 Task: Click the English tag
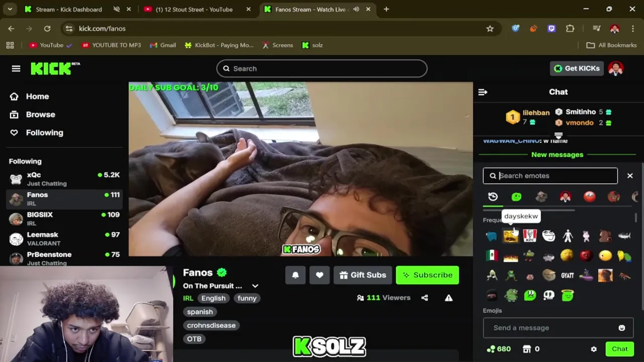coord(213,298)
